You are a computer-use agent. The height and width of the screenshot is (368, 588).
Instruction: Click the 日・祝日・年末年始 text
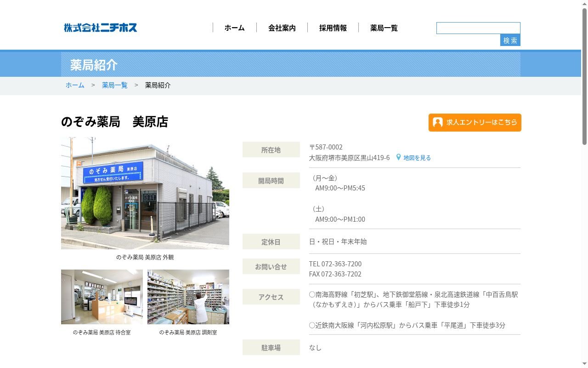coord(338,241)
